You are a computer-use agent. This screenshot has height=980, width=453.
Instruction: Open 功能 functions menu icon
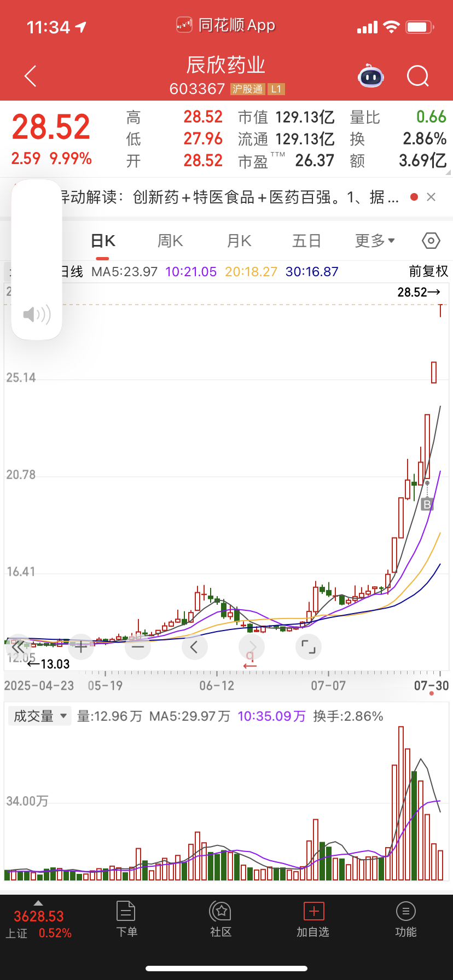point(405,919)
